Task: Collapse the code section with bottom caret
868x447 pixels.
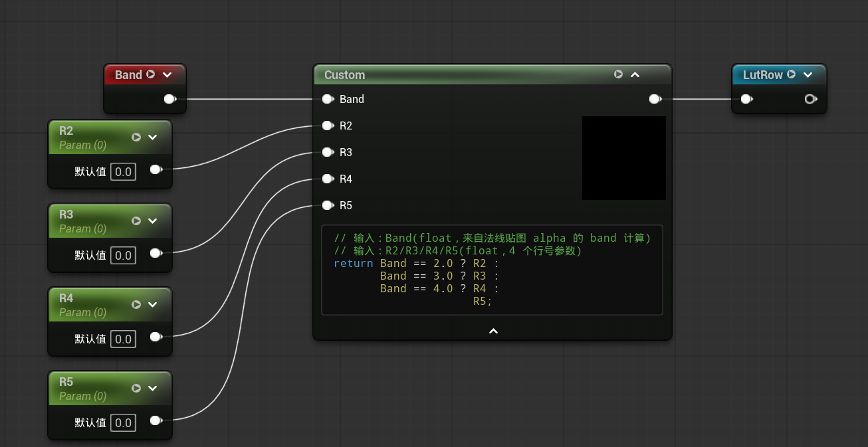Action: tap(493, 331)
